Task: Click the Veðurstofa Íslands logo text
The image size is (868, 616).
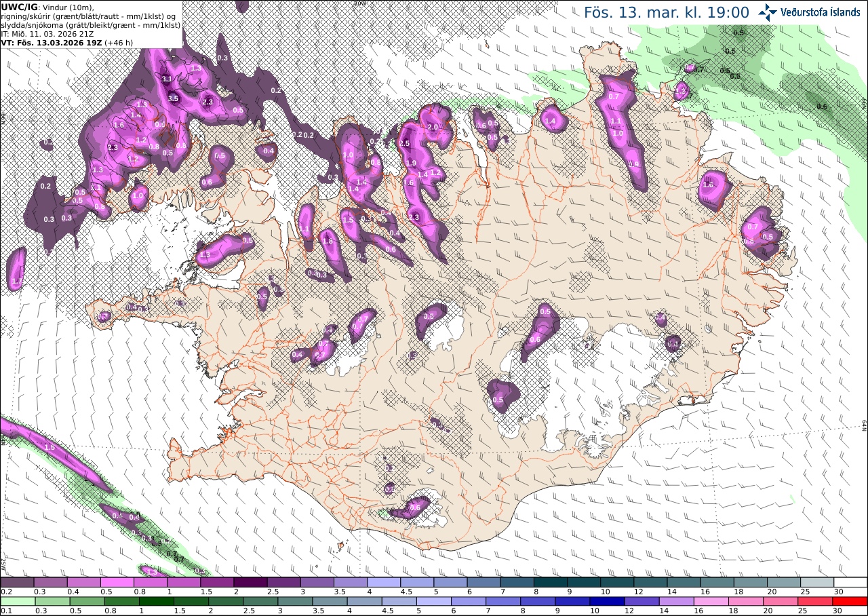Action: coord(821,12)
